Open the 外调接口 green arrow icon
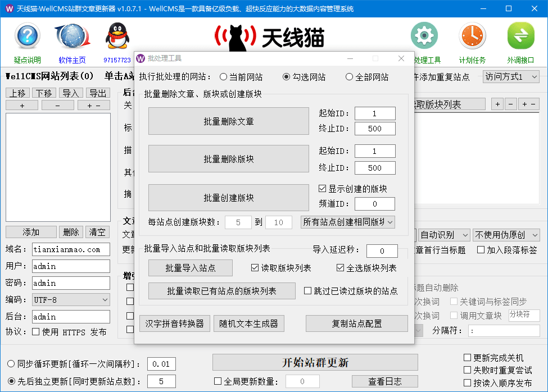 [520, 35]
